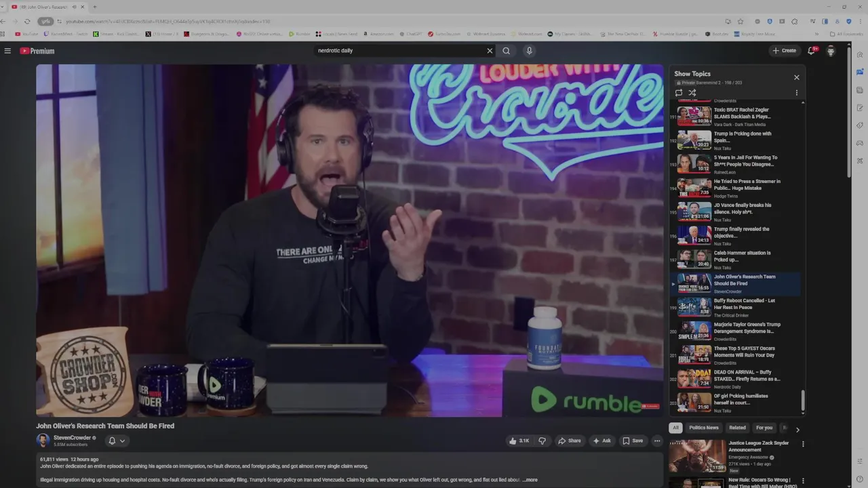This screenshot has width=868, height=488.
Task: Open 'These Top 5 GAYEST Oscars Moments' item
Action: point(736,354)
